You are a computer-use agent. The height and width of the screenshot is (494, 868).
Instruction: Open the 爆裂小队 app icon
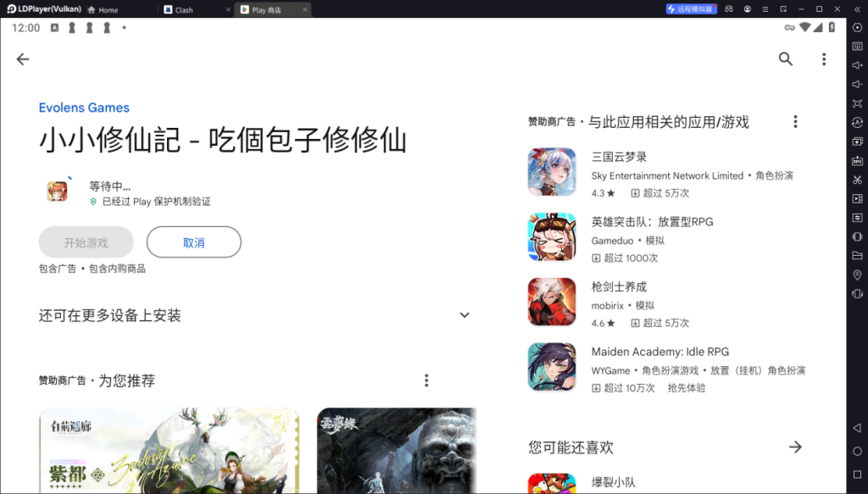(552, 484)
